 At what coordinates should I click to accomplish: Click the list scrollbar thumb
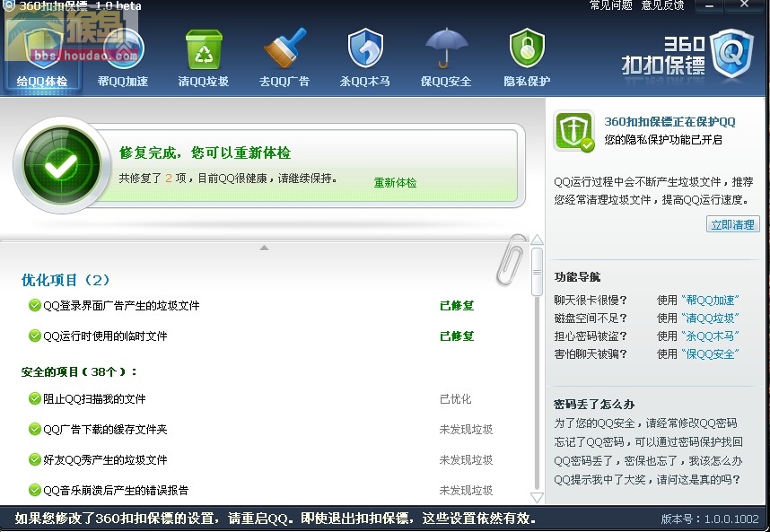click(538, 272)
